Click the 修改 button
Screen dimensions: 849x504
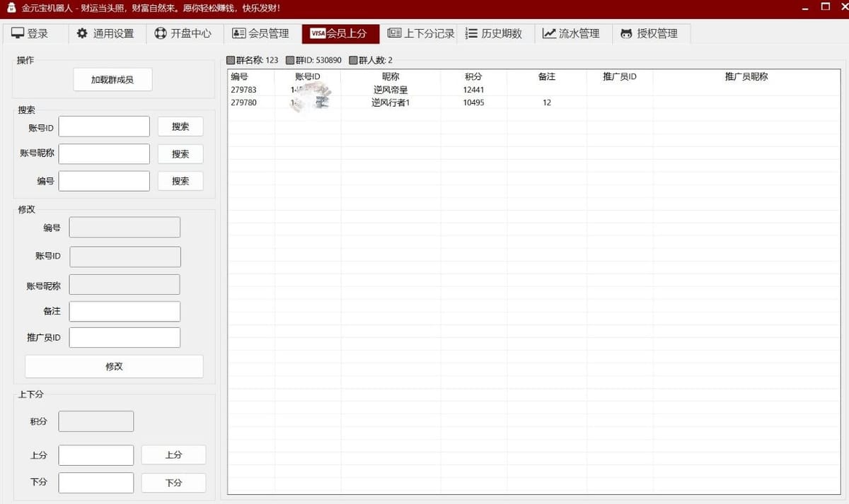(x=114, y=366)
